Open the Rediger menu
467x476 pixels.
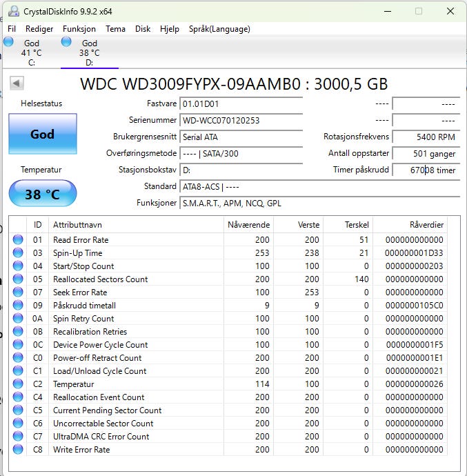tap(39, 29)
